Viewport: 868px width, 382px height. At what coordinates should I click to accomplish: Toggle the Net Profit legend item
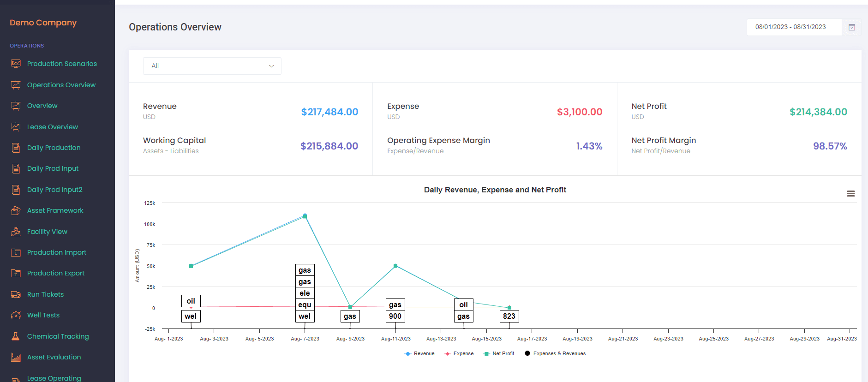coord(498,354)
